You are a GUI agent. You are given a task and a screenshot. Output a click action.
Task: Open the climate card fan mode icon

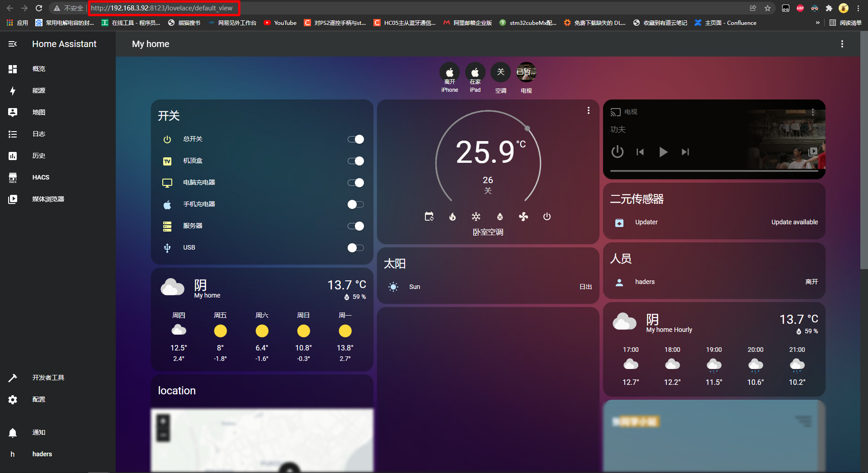(523, 217)
